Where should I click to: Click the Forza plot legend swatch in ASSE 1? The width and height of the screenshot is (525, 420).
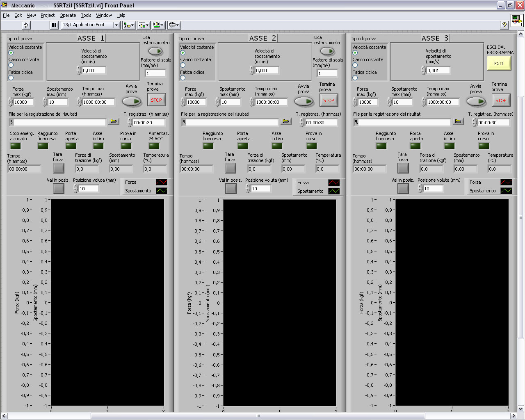coord(162,182)
